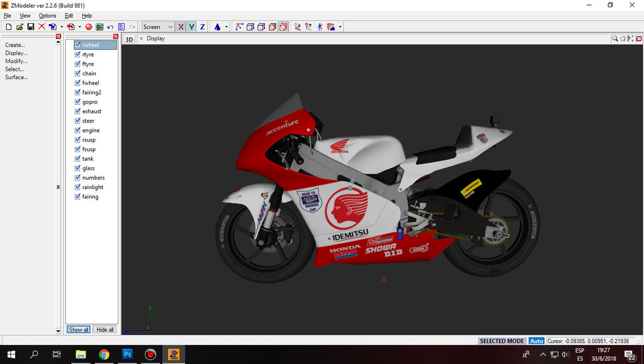Click the red sphere materials editor icon
The height and width of the screenshot is (364, 644).
click(x=89, y=27)
